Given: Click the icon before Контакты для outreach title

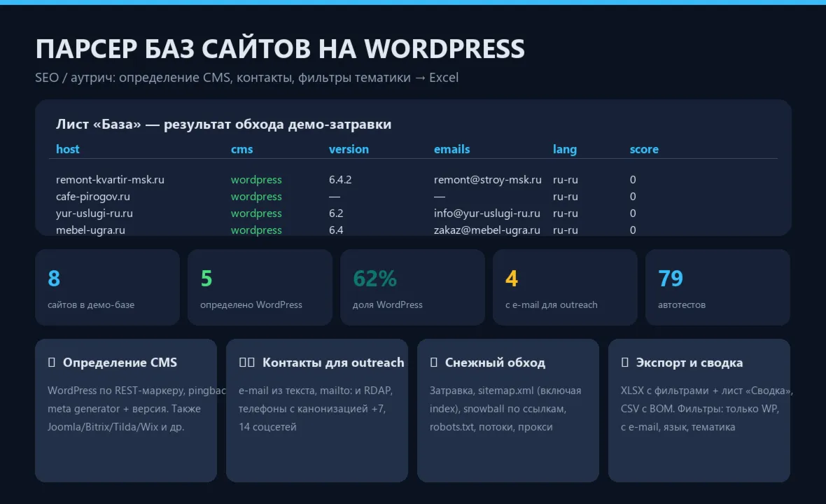Looking at the screenshot, I should coord(246,363).
